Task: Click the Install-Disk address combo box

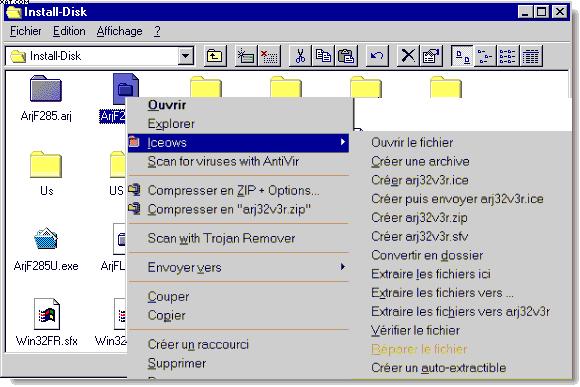Action: (x=100, y=56)
